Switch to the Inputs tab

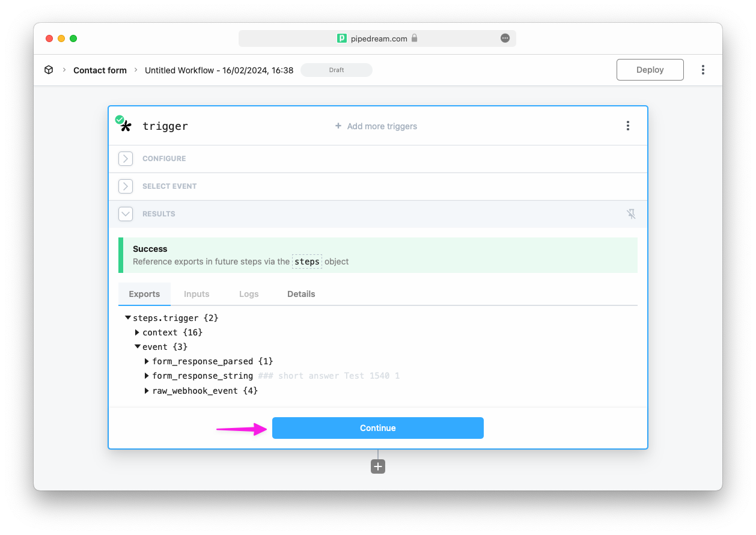click(x=197, y=294)
